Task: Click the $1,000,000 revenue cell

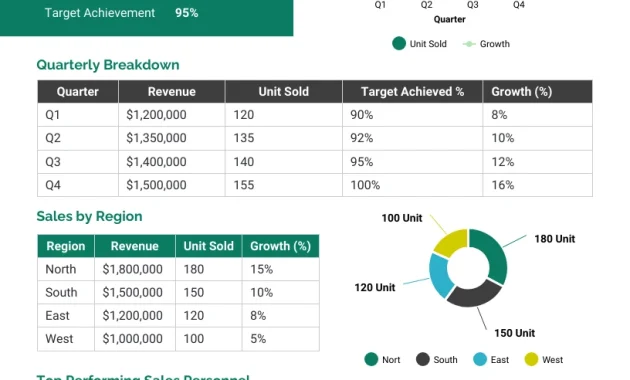Action: click(135, 339)
